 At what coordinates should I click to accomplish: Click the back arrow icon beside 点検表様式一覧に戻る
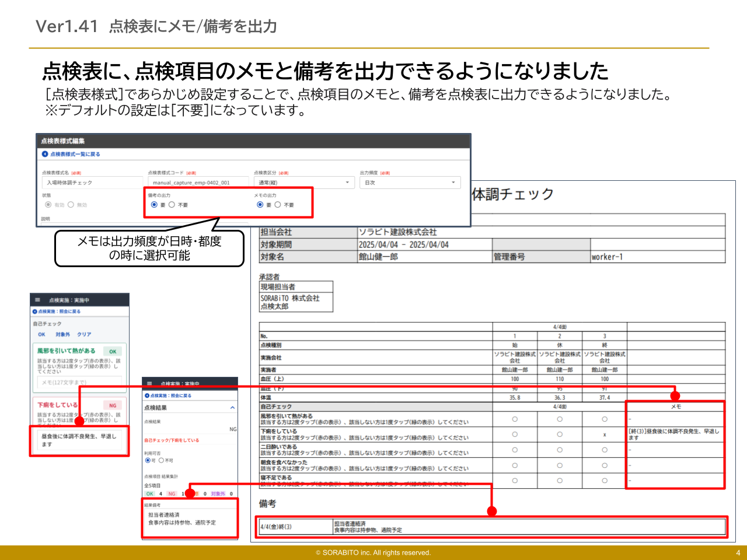[x=44, y=154]
